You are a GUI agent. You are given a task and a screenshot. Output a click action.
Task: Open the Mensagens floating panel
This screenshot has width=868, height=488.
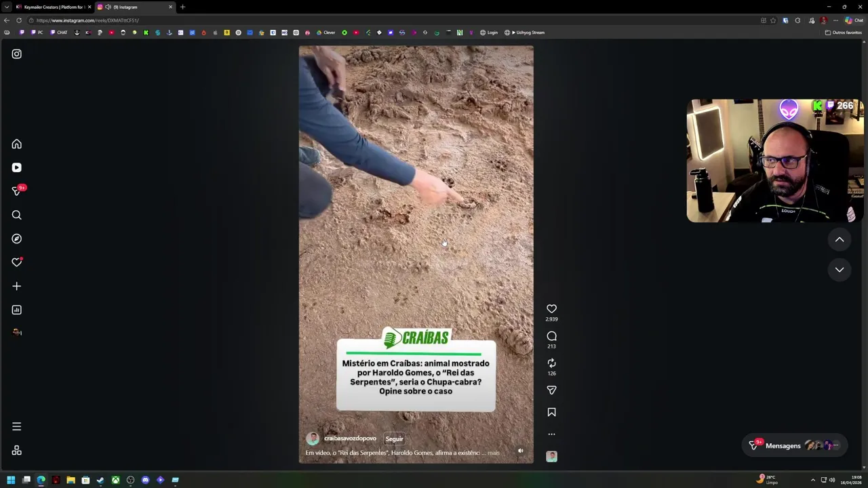point(793,445)
